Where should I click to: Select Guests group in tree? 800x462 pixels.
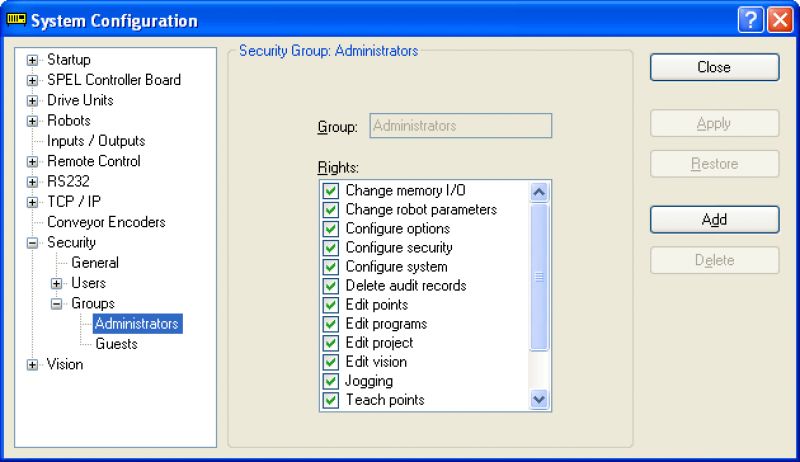pyautogui.click(x=116, y=344)
